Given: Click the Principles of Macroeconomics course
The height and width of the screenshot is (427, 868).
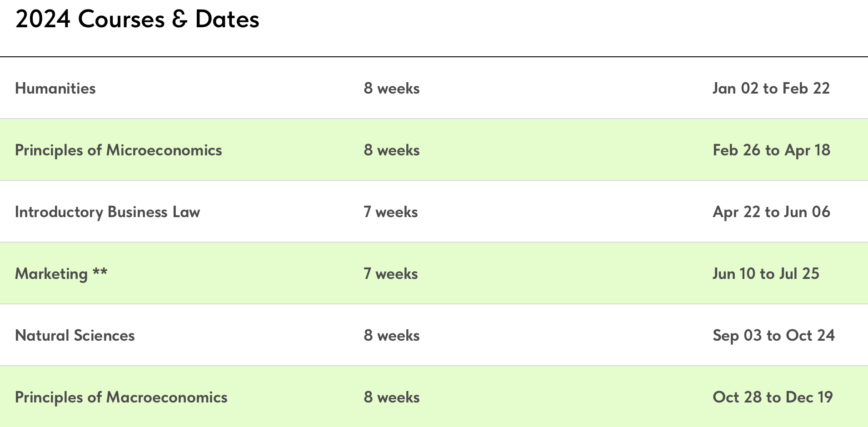Looking at the screenshot, I should pyautogui.click(x=121, y=397).
